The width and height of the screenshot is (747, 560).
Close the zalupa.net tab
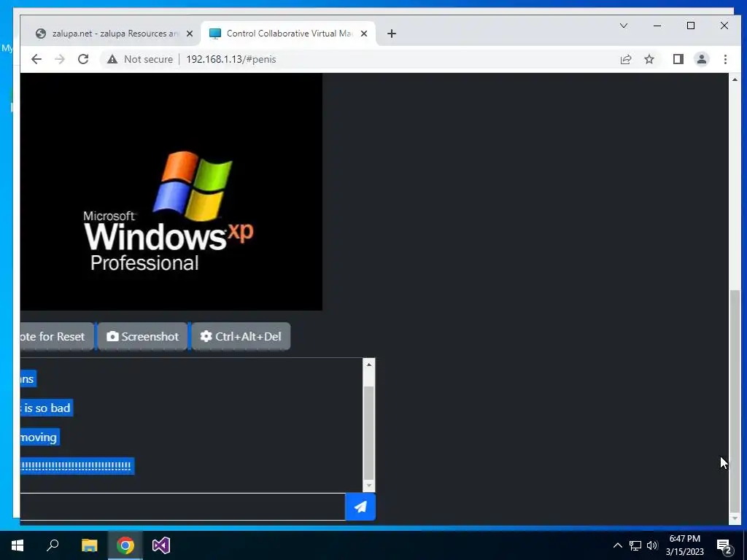[x=189, y=34]
